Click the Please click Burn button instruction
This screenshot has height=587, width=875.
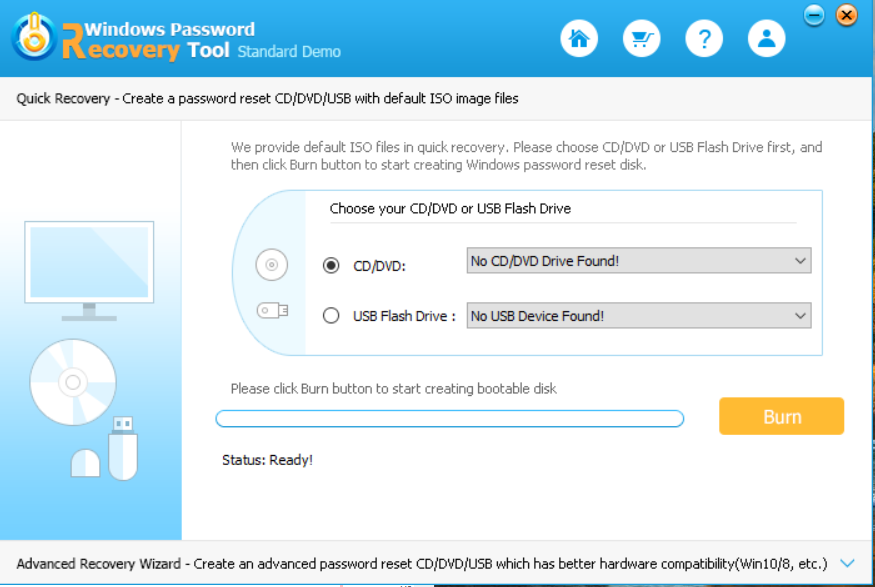[x=393, y=388]
